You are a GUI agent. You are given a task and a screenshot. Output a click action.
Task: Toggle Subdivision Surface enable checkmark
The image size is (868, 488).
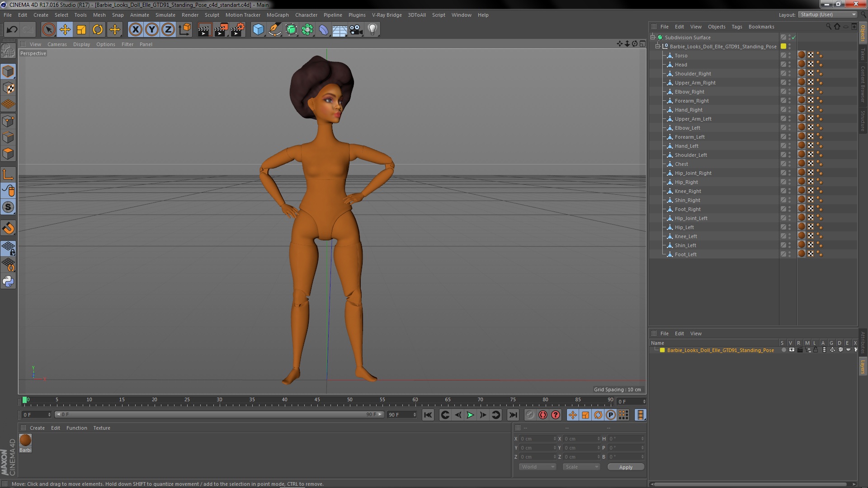tap(794, 38)
